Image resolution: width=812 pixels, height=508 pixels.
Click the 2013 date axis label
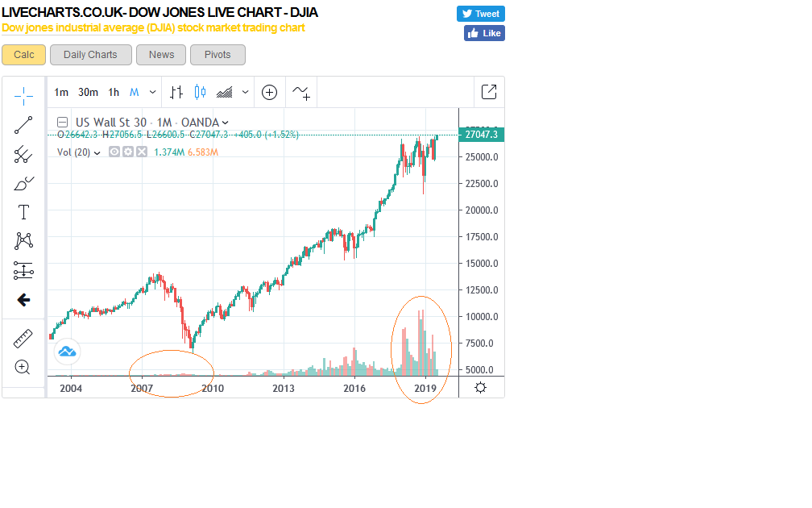284,389
